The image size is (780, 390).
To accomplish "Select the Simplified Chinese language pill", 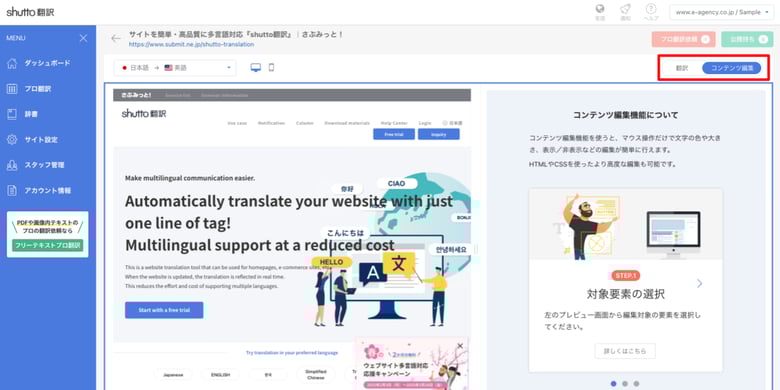I will point(316,375).
